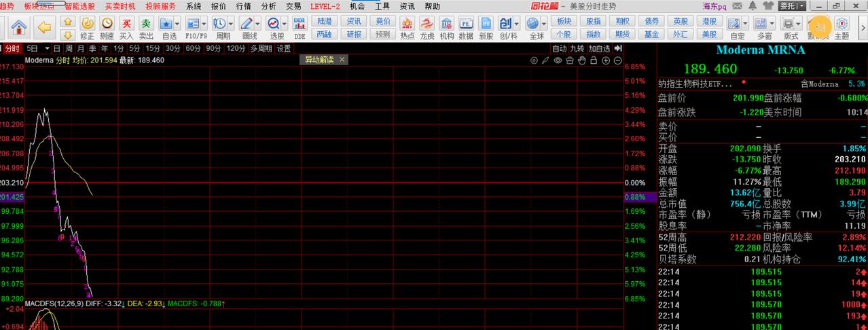868x330 pixels.
Task: Open the 全球 global markets globe icon
Action: click(x=532, y=24)
